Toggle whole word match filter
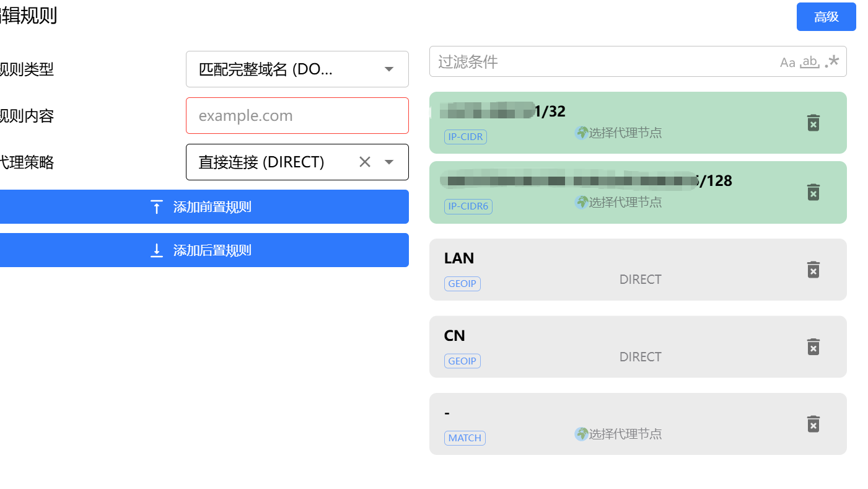This screenshot has height=489, width=868. coord(810,62)
